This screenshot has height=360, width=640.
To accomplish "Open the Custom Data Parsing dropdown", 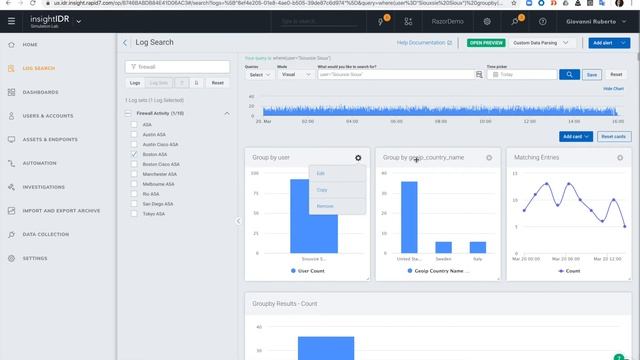I will tap(542, 43).
